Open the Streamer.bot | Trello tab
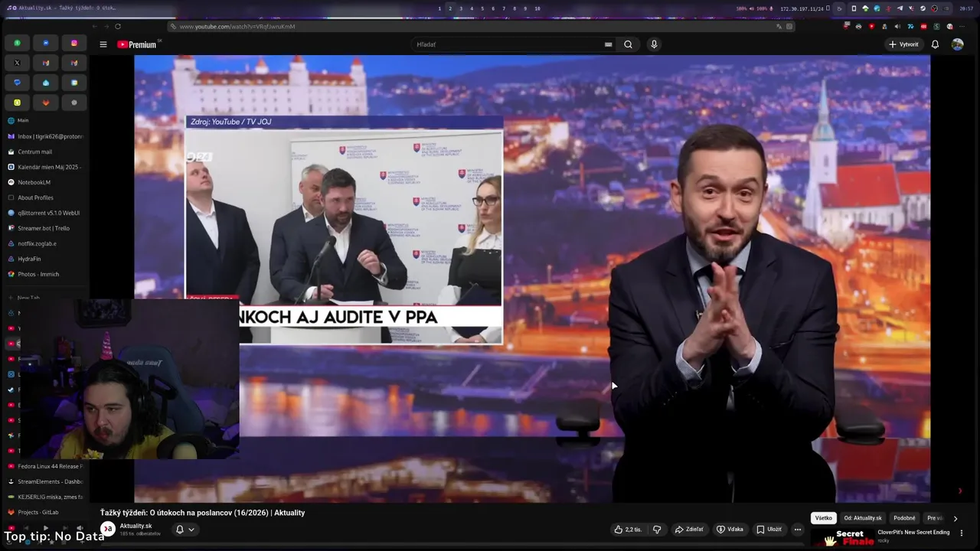This screenshot has width=980, height=551. pyautogui.click(x=44, y=228)
